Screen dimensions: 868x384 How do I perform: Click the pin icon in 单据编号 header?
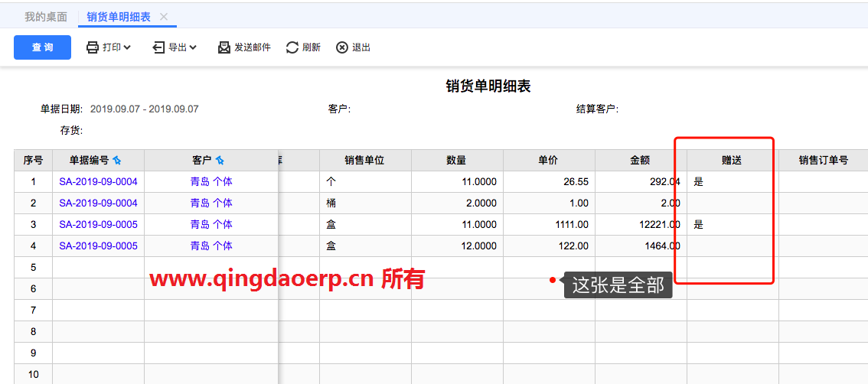(x=117, y=161)
